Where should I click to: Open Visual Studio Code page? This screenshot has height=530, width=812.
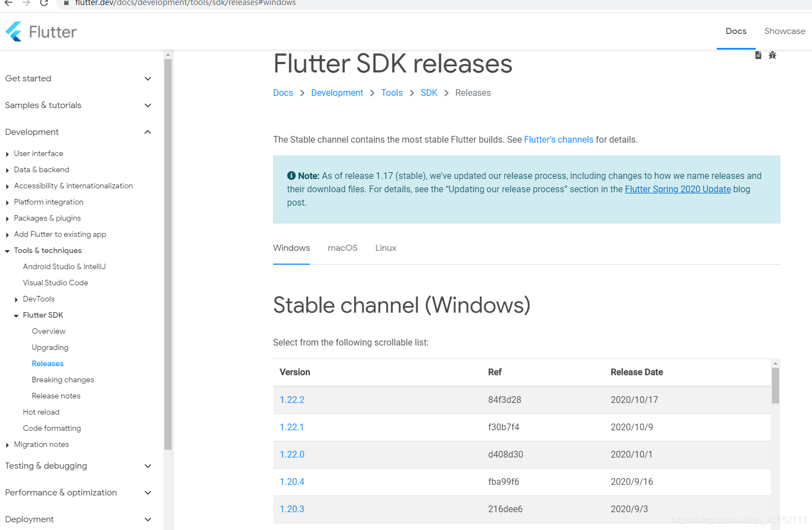(55, 283)
